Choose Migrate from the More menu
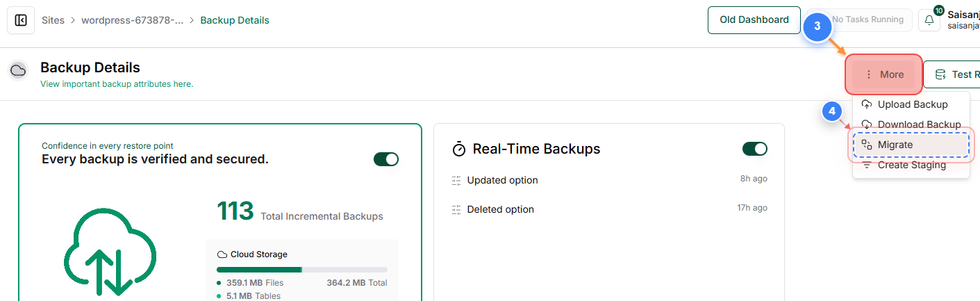 [x=911, y=145]
